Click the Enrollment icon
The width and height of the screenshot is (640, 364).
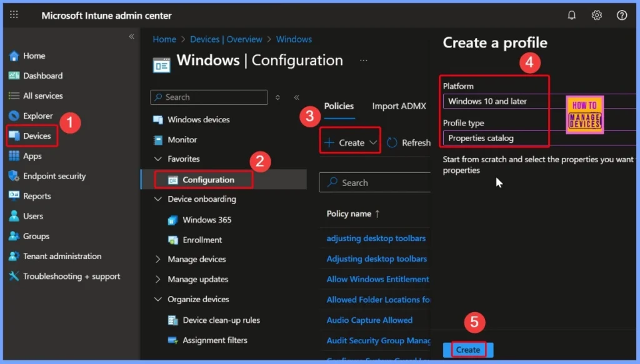pyautogui.click(x=172, y=240)
